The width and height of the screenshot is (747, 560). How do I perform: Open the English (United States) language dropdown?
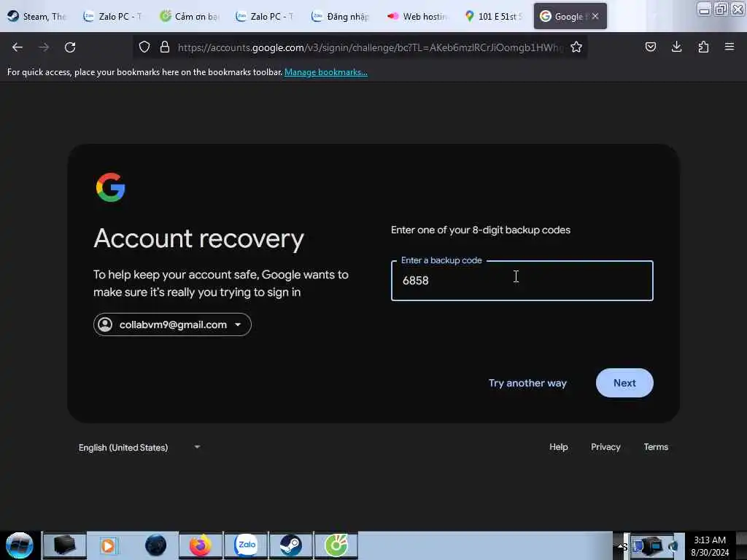click(139, 448)
